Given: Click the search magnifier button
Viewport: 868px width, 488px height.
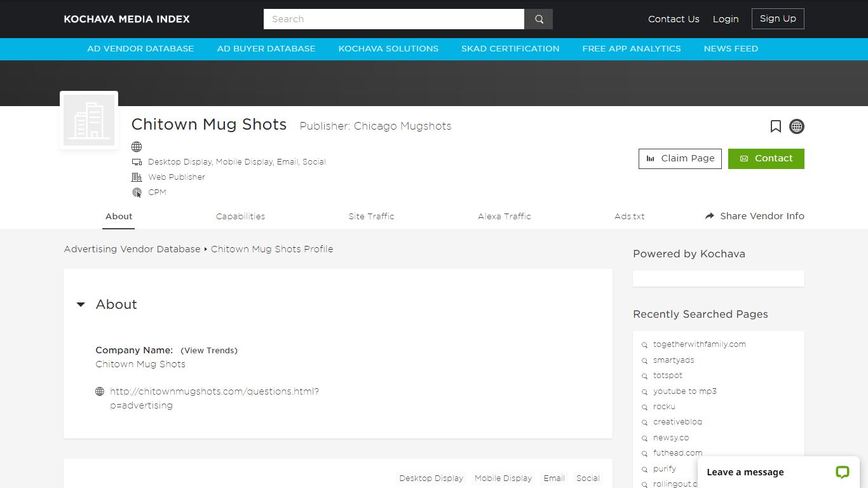Looking at the screenshot, I should point(538,19).
